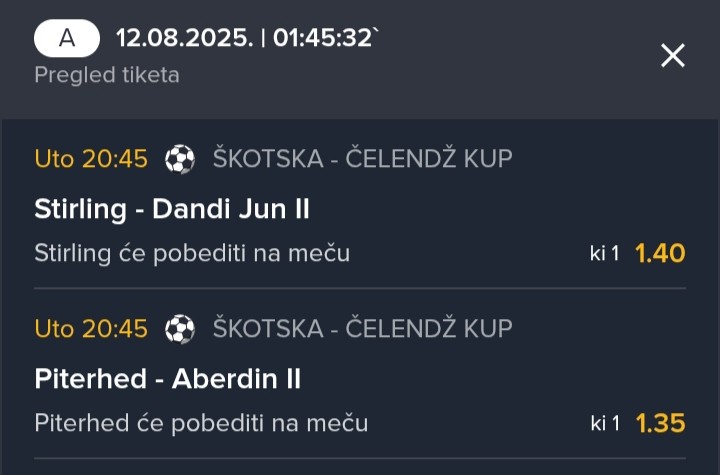Open the Piterhed - Aberdin II match
The height and width of the screenshot is (475, 720).
click(168, 379)
